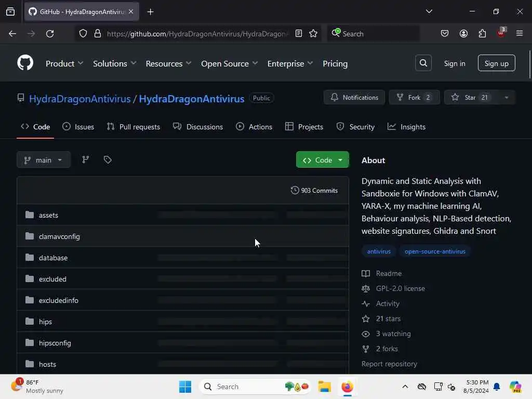Click the notification bell in the system tray
Image resolution: width=532 pixels, height=399 pixels.
497,387
